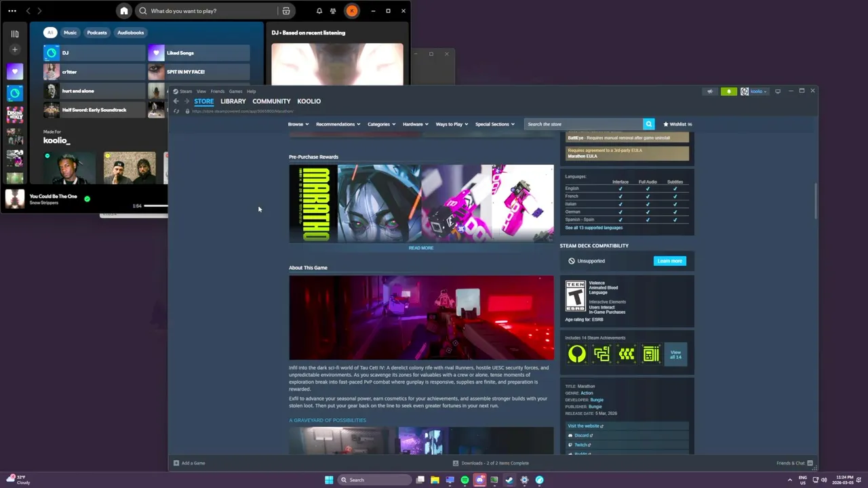868x488 pixels.
Task: Open File Explorer from taskbar
Action: click(x=435, y=480)
